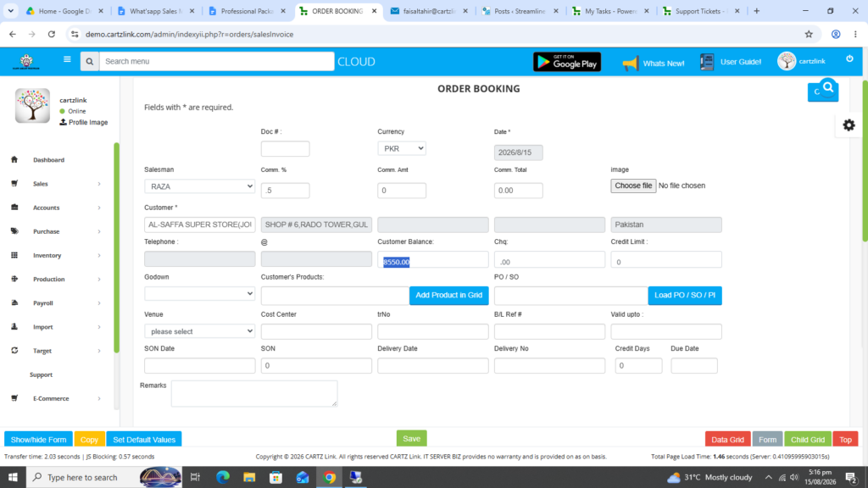Click the grey Form button

tap(767, 440)
